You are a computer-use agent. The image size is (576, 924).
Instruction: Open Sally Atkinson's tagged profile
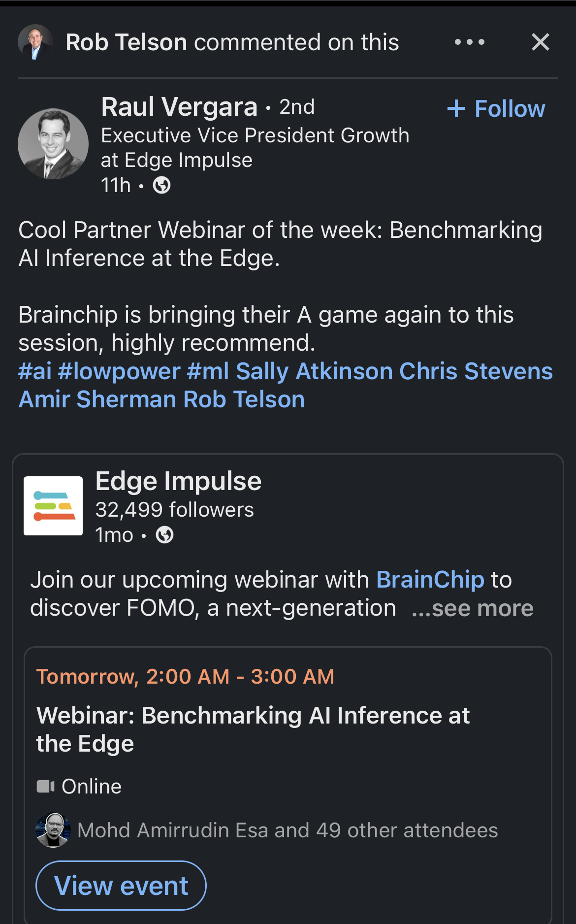click(x=314, y=371)
